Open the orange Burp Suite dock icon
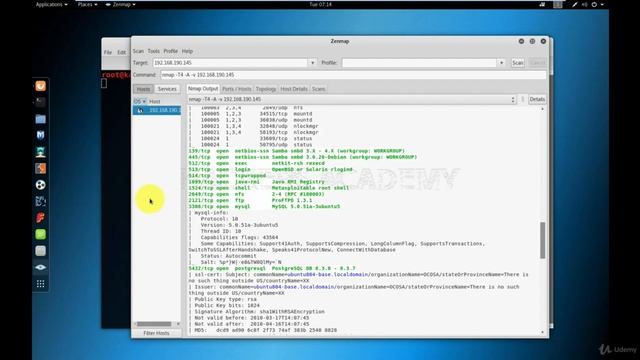 [x=40, y=168]
